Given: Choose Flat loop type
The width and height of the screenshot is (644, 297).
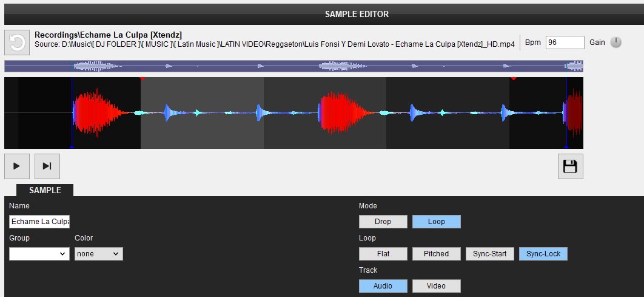Looking at the screenshot, I should click(383, 254).
